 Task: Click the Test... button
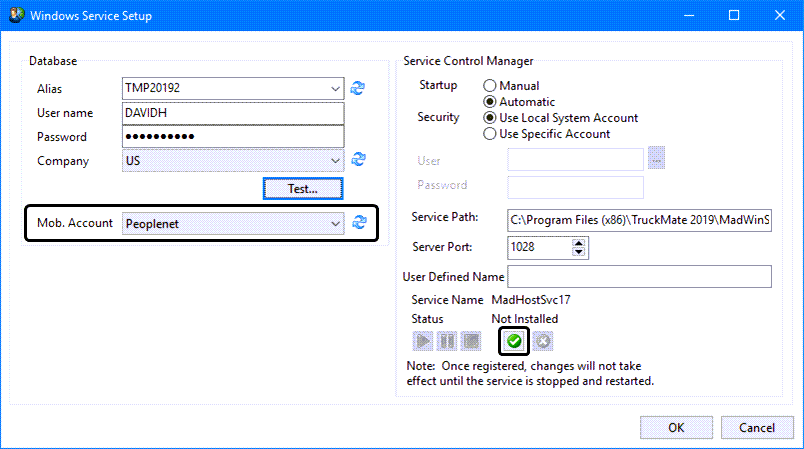click(x=303, y=189)
